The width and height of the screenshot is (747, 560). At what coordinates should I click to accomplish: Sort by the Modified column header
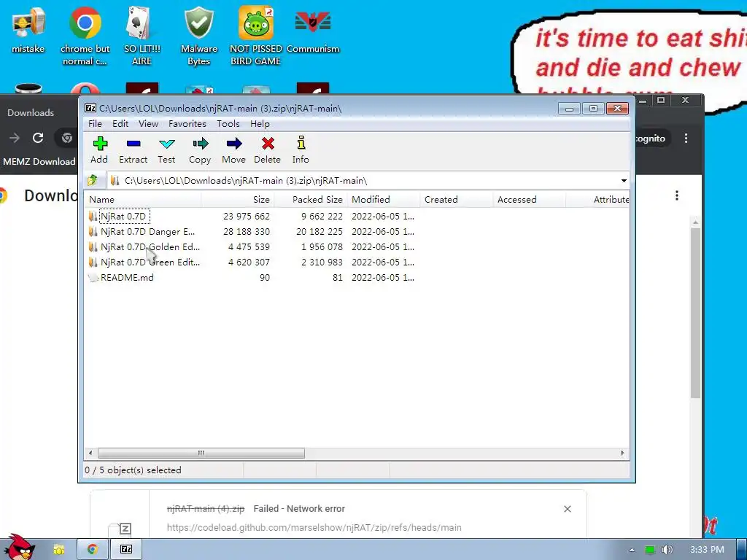tap(384, 200)
